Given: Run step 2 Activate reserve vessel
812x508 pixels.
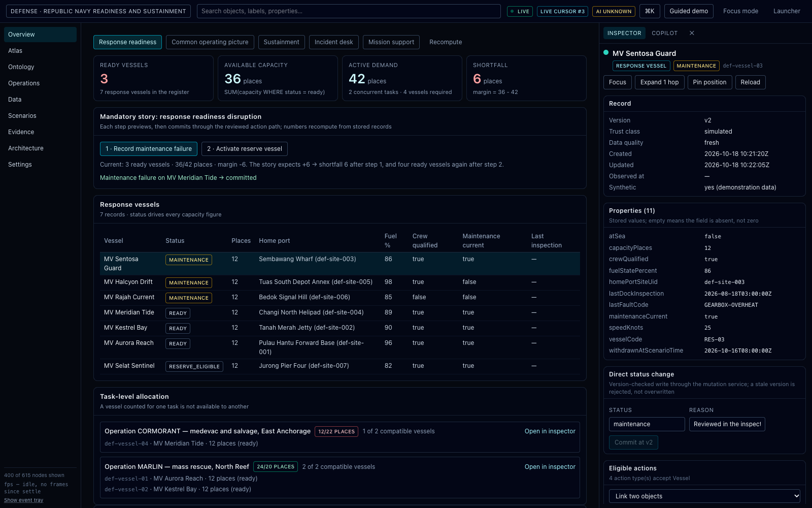Looking at the screenshot, I should 245,149.
